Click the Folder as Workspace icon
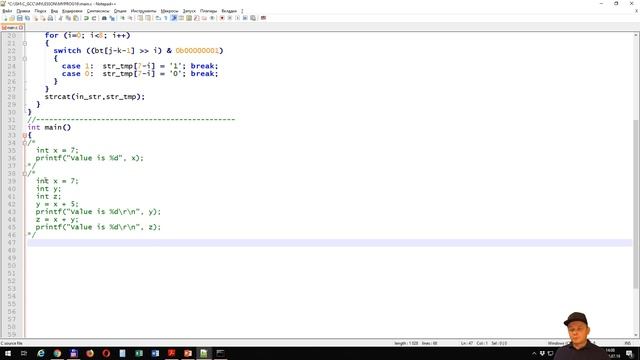640x360 pixels. [x=204, y=18]
